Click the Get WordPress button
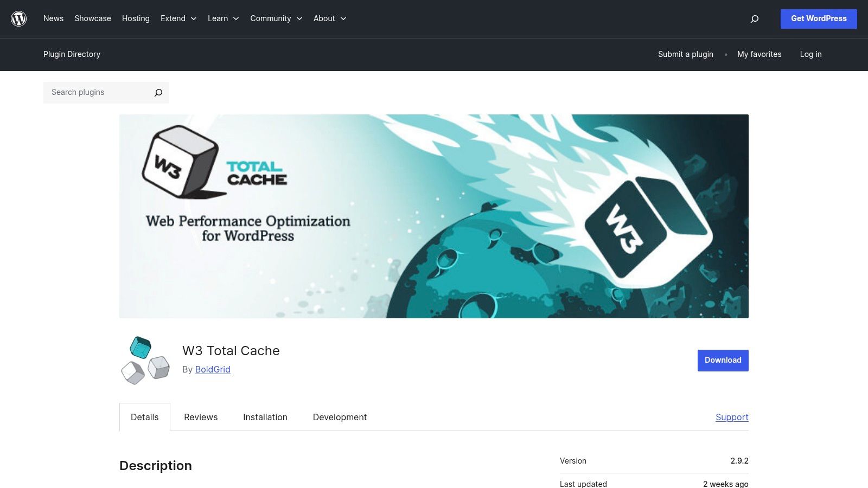This screenshot has height=488, width=868. (819, 19)
